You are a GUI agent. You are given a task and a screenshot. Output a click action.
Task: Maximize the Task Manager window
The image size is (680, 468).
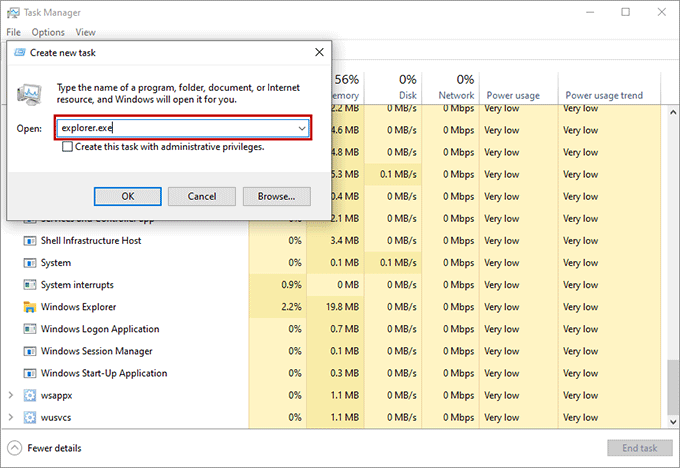625,12
